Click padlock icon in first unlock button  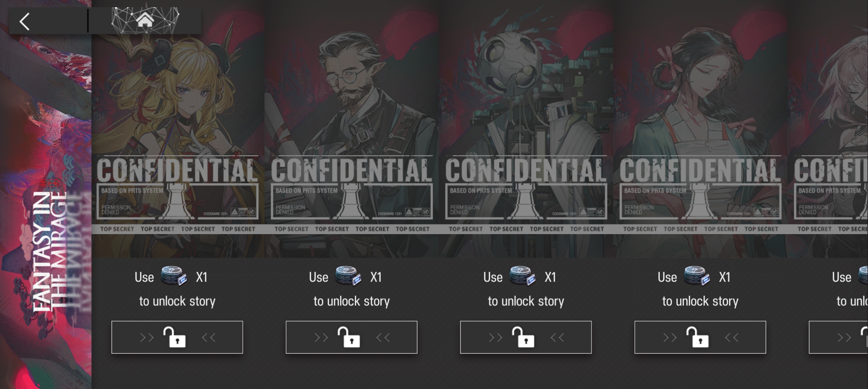point(175,337)
